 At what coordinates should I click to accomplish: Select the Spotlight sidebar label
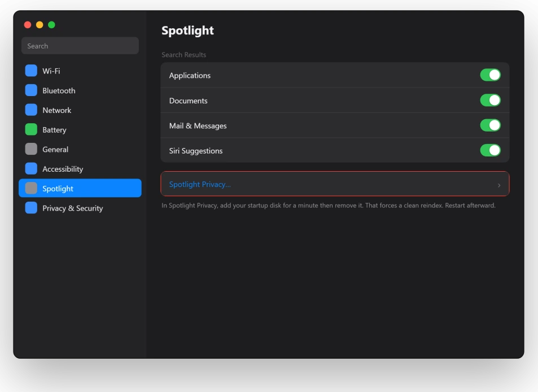58,189
